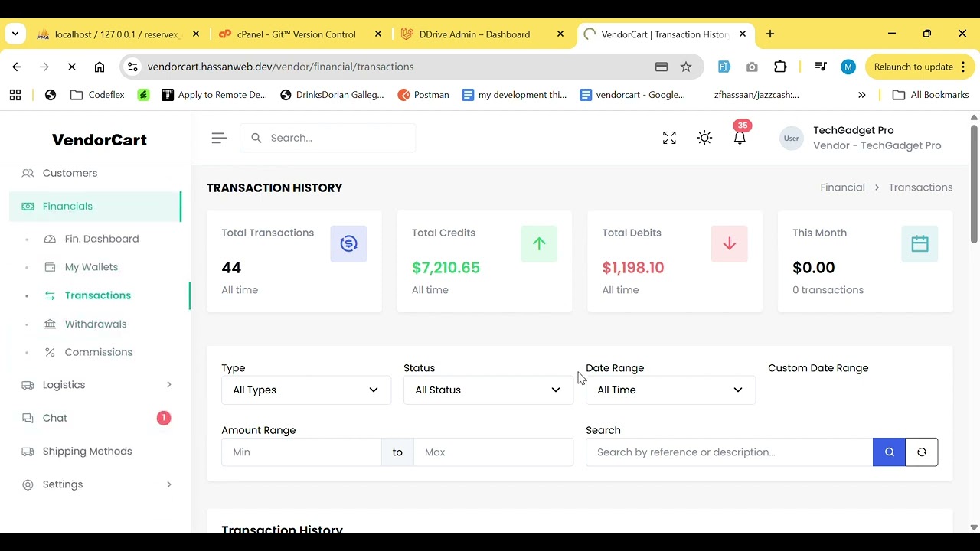
Task: Switch light/dark theme sun icon
Action: [704, 138]
